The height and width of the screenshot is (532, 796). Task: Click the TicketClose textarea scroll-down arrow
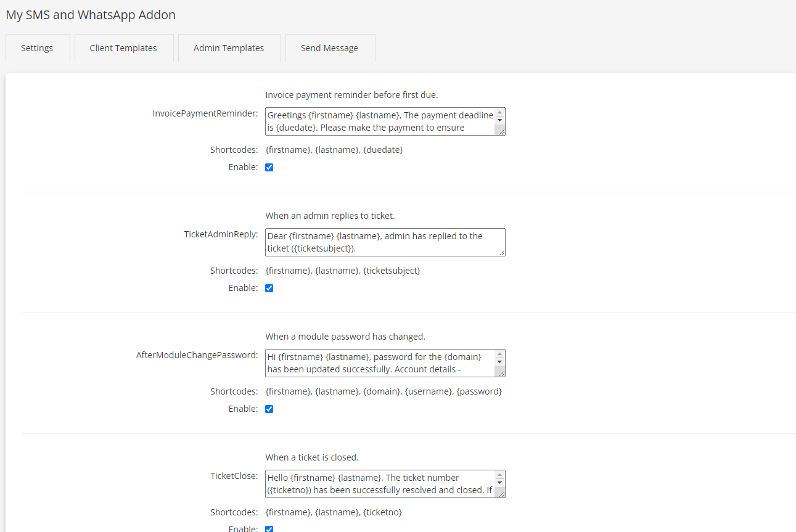tap(500, 483)
